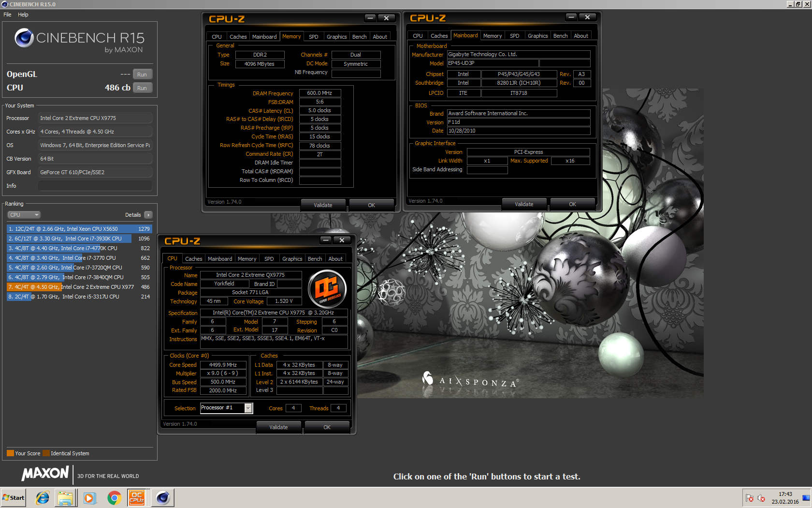
Task: Open Processor #1 selection dropdown
Action: pyautogui.click(x=248, y=408)
